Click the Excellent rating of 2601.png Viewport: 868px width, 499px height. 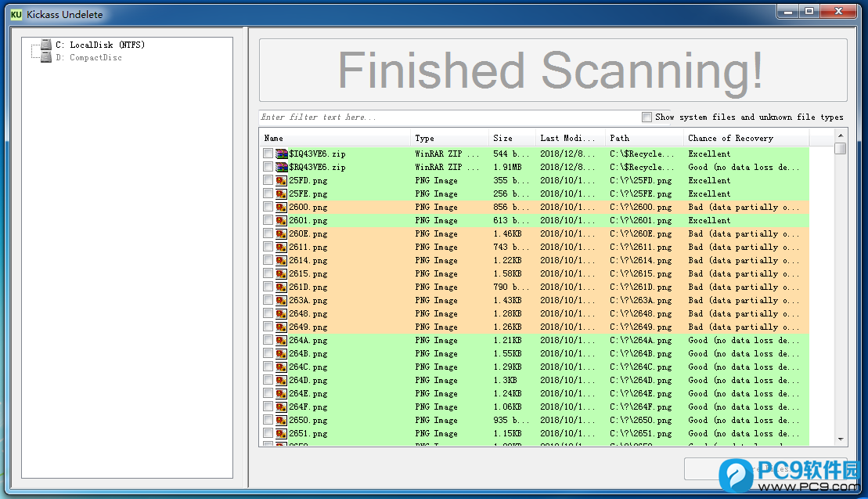tap(709, 220)
